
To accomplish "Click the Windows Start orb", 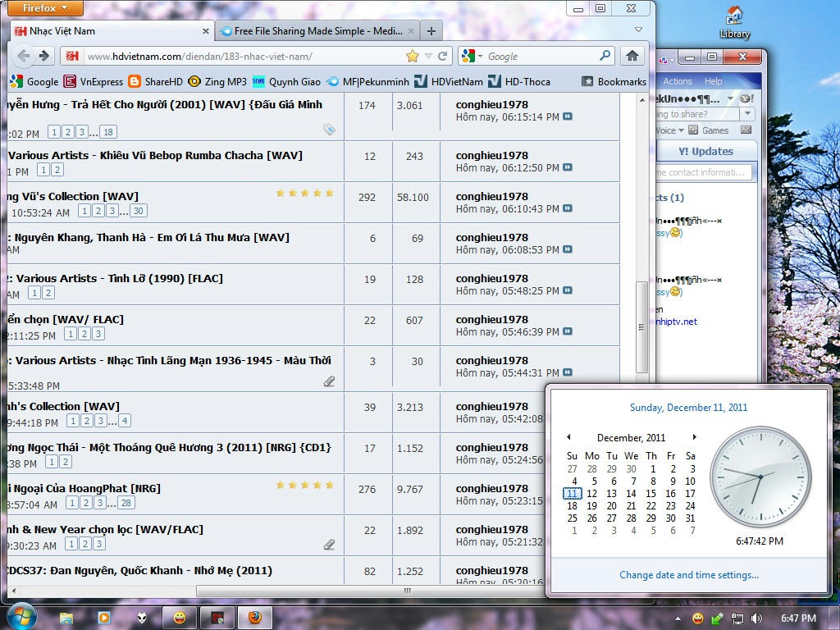I will click(21, 617).
